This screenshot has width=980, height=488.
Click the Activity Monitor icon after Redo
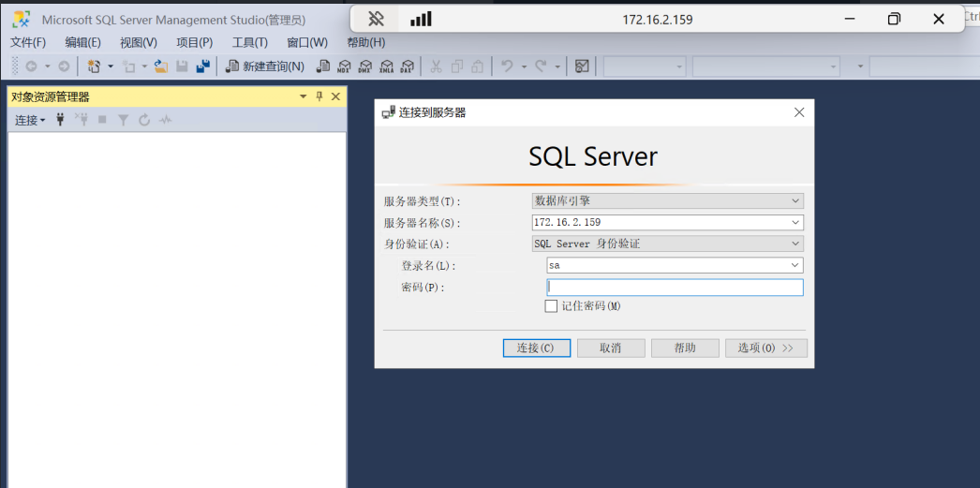(x=582, y=67)
